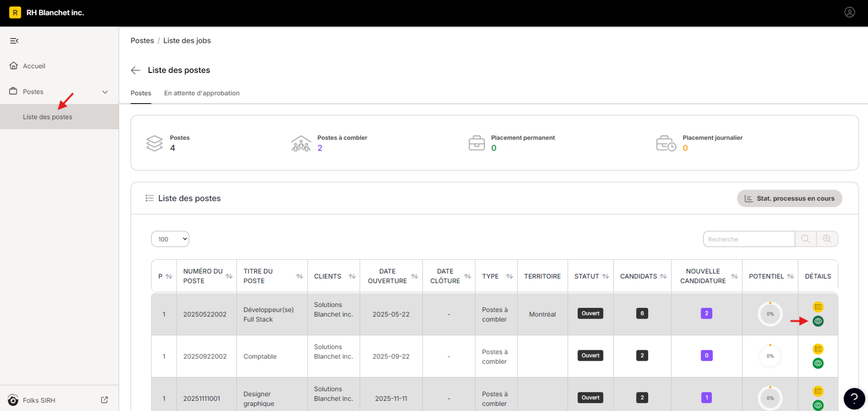Click new applications badge for Designer graphique
The width and height of the screenshot is (868, 411).
(706, 398)
